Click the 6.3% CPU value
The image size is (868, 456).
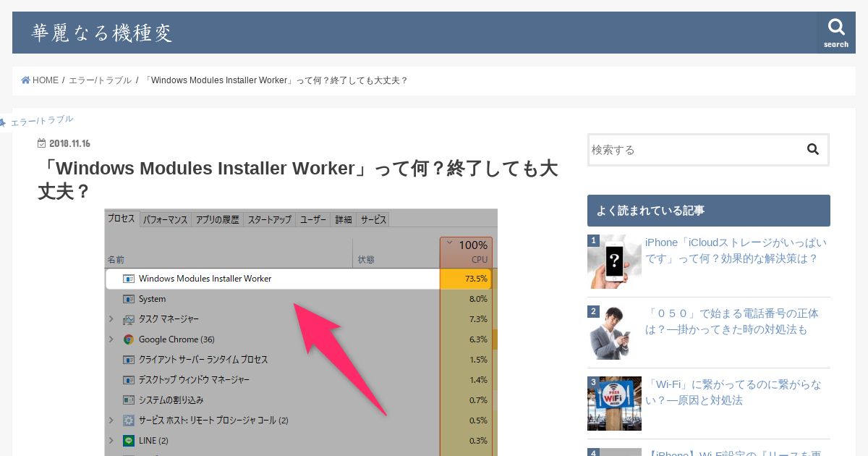tap(478, 339)
